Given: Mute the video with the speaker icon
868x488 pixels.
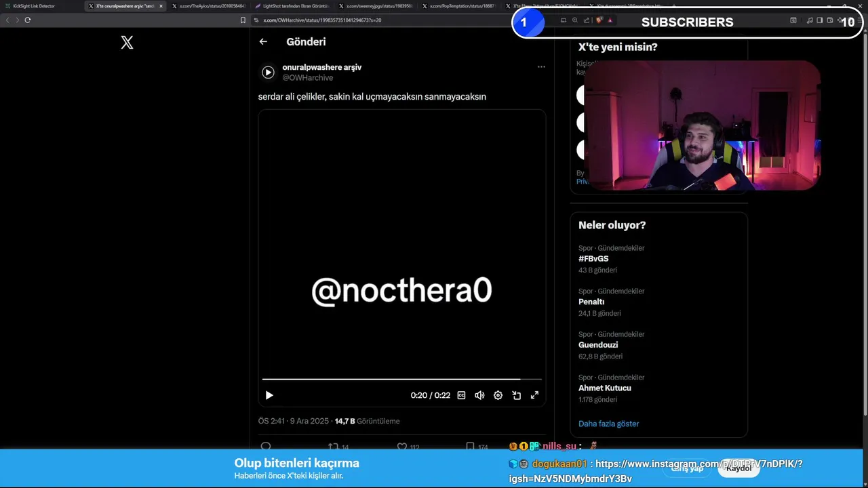Looking at the screenshot, I should [x=479, y=395].
